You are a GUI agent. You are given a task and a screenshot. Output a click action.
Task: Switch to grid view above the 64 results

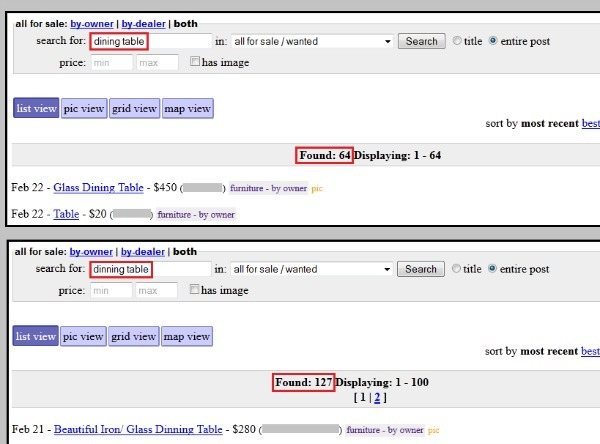pyautogui.click(x=134, y=108)
